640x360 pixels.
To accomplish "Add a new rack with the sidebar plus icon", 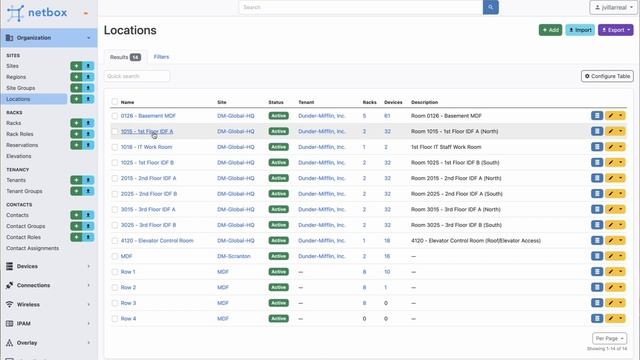I will [x=76, y=123].
